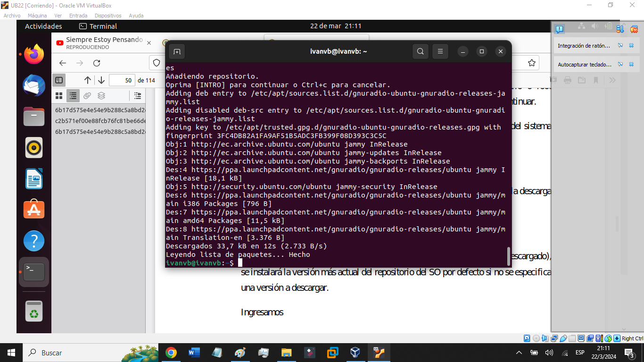
Task: Click VirtualBox USB status icon
Action: [563, 338]
